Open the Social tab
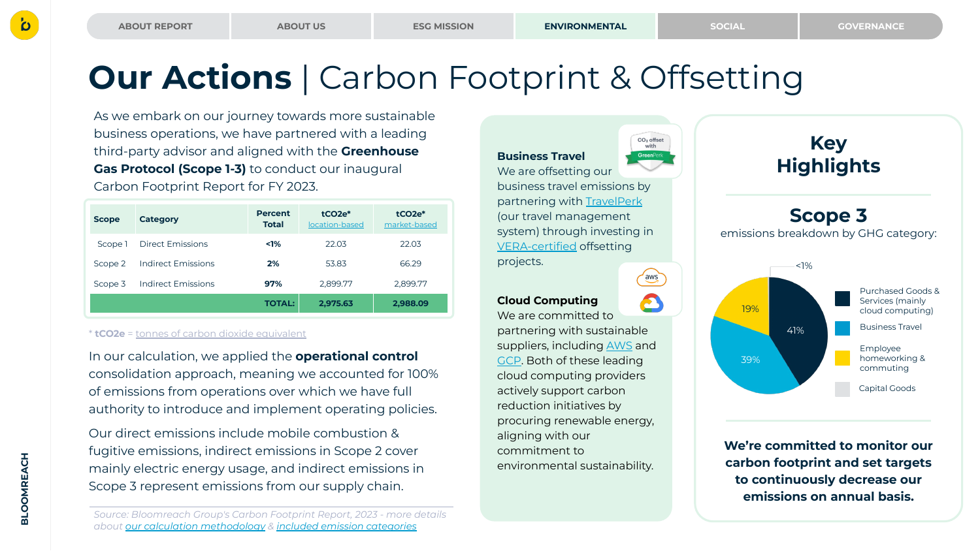This screenshot has width=980, height=551. (x=728, y=26)
